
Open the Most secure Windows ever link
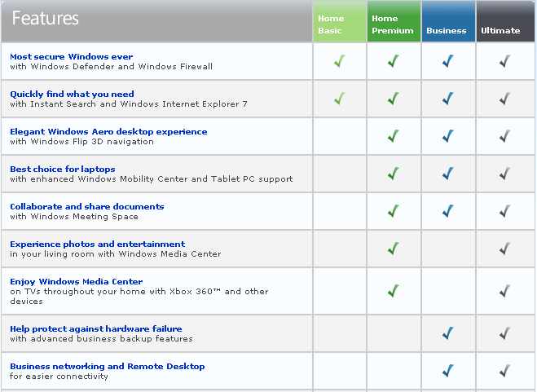[x=71, y=56]
